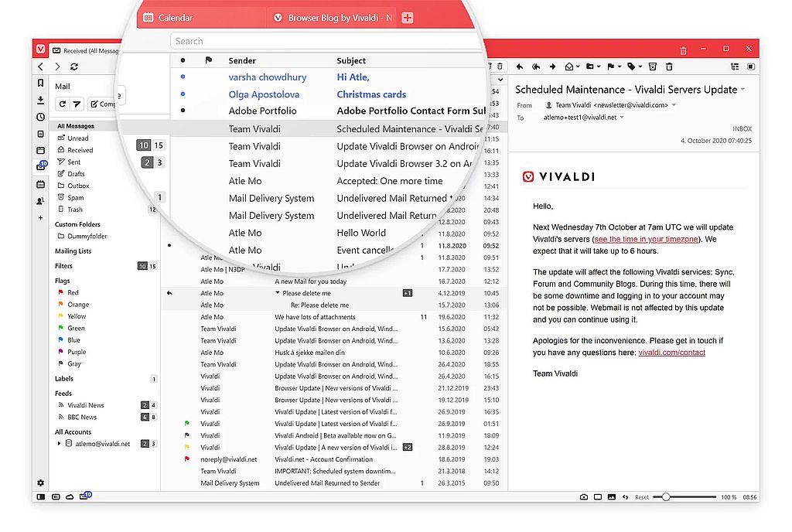Click the capture page camera icon
This screenshot has height=532, width=792.
584,497
